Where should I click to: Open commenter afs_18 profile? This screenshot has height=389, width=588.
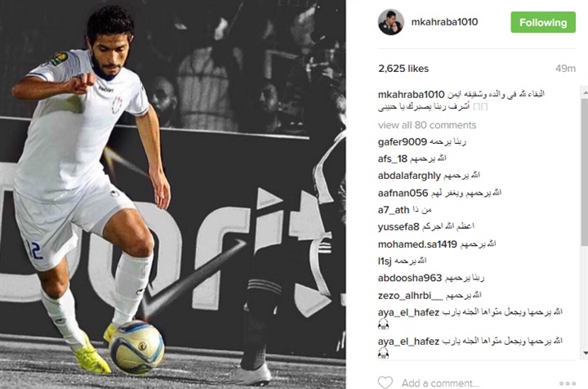pyautogui.click(x=392, y=159)
